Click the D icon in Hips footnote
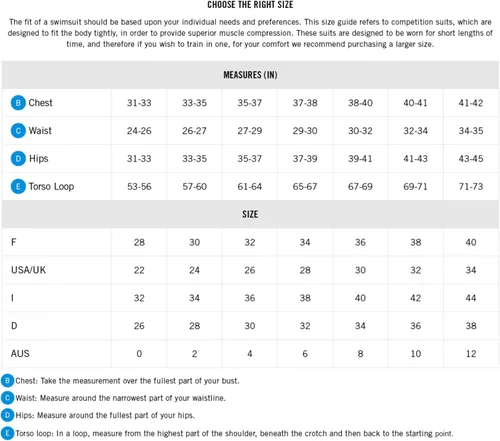Image resolution: width=500 pixels, height=441 pixels. (x=8, y=415)
